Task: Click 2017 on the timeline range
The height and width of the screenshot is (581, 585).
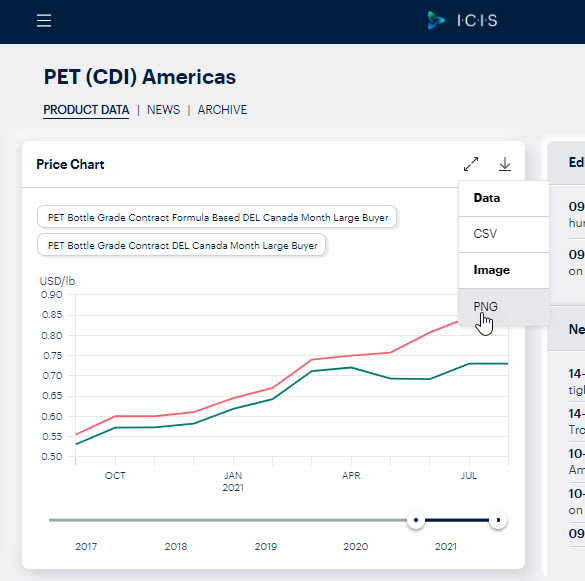Action: click(x=86, y=547)
